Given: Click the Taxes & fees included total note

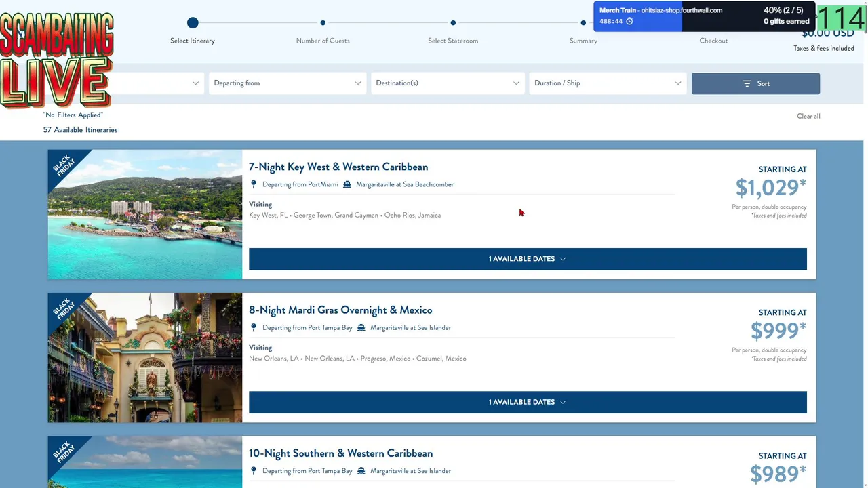Looking at the screenshot, I should pos(824,48).
